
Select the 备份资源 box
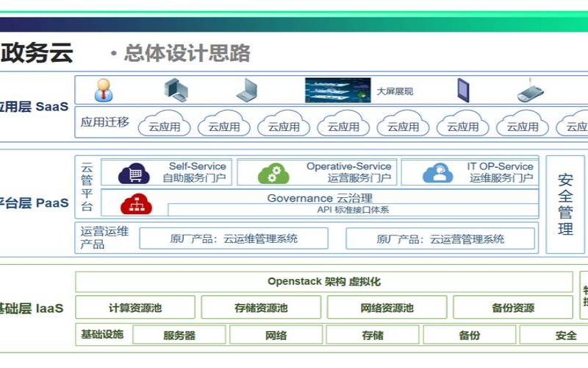[513, 308]
